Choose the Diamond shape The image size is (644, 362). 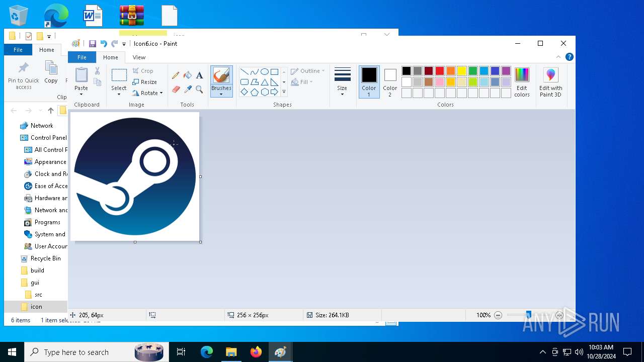[x=244, y=92]
